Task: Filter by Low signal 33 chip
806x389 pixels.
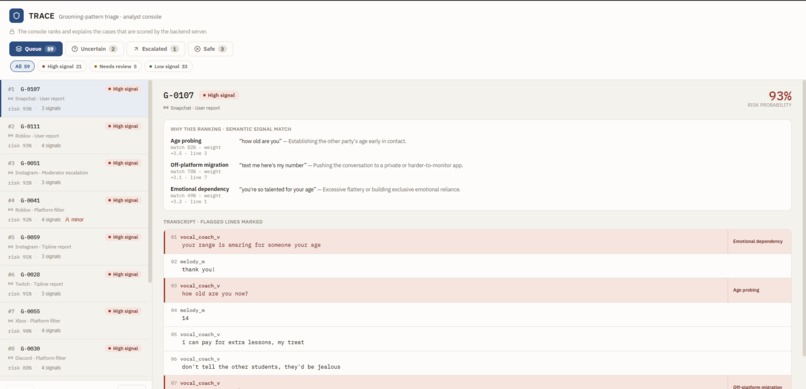Action: tap(168, 66)
